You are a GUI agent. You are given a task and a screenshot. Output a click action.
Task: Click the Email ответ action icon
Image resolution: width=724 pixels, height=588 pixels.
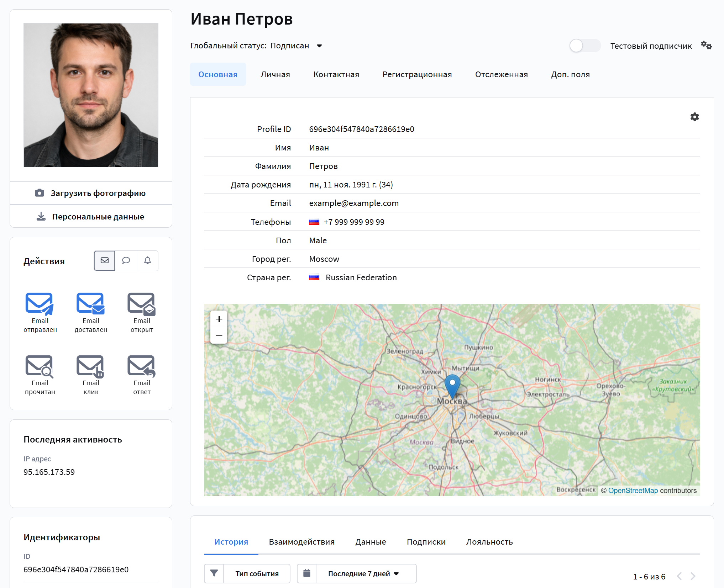tap(141, 366)
